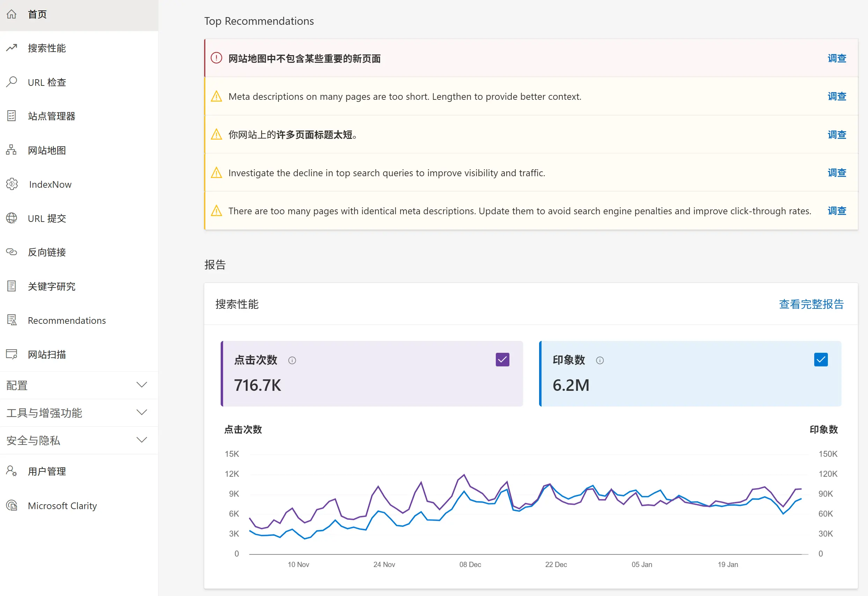
Task: Open the 网站地图 sitemaps icon
Action: tap(12, 150)
